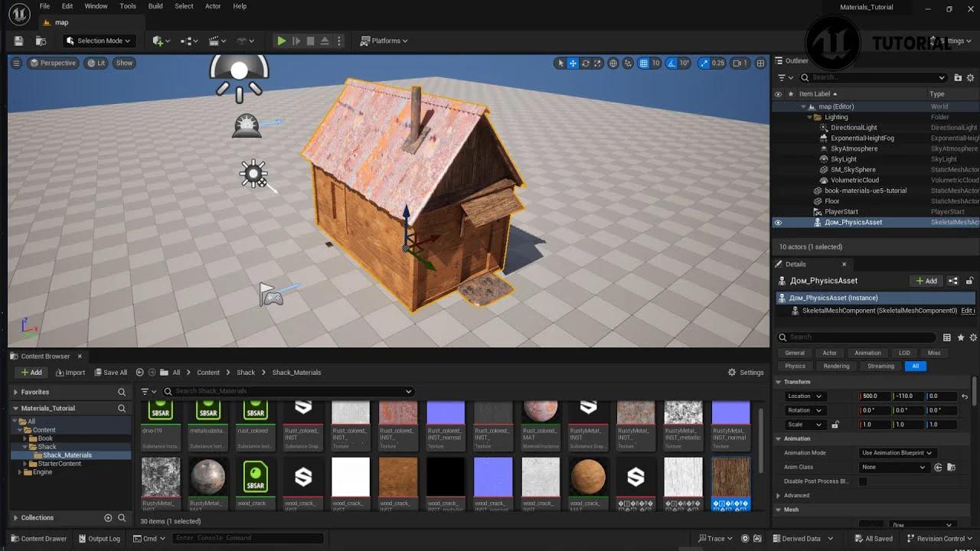Switch to the Physics tab in Details panel
Image resolution: width=980 pixels, height=551 pixels.
(x=794, y=366)
